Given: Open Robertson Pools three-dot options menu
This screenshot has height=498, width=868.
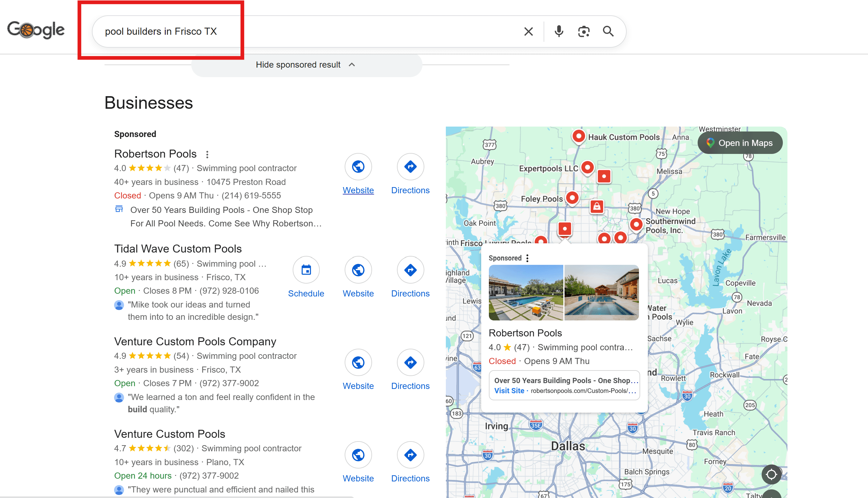Looking at the screenshot, I should tap(207, 155).
